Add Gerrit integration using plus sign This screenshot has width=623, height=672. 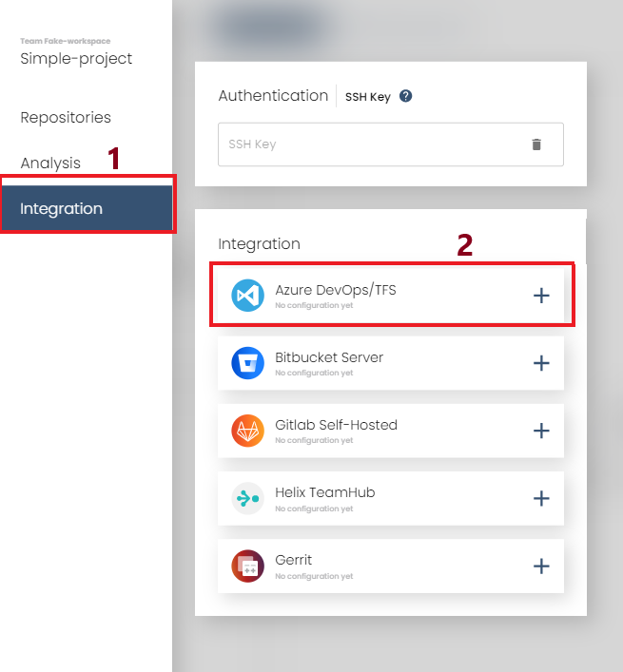[541, 566]
